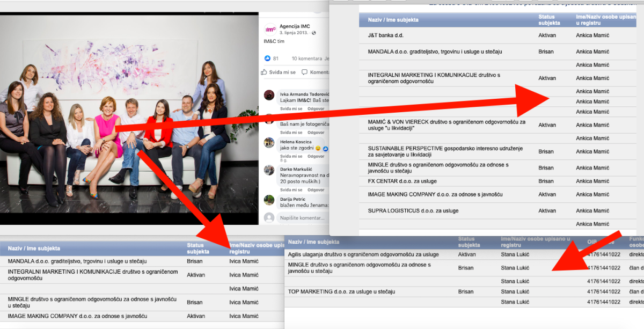Select the IM&C tim post caption
Screen dimensions: 644x329
[274, 41]
